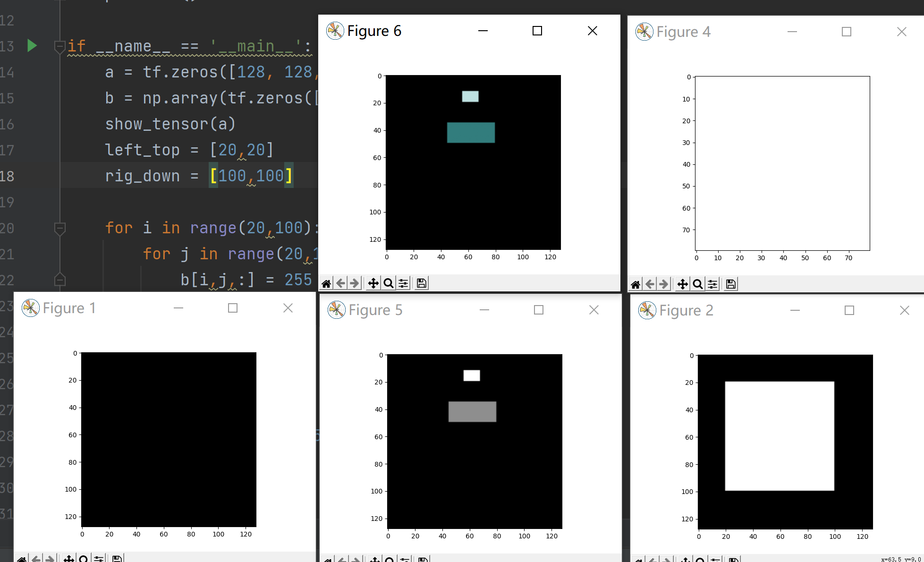Click Back arrow in Figure 4 toolbar
The height and width of the screenshot is (562, 924).
650,284
